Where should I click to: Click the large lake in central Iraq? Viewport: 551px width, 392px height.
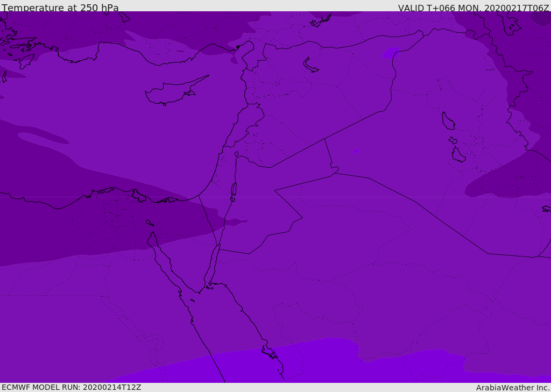click(448, 121)
